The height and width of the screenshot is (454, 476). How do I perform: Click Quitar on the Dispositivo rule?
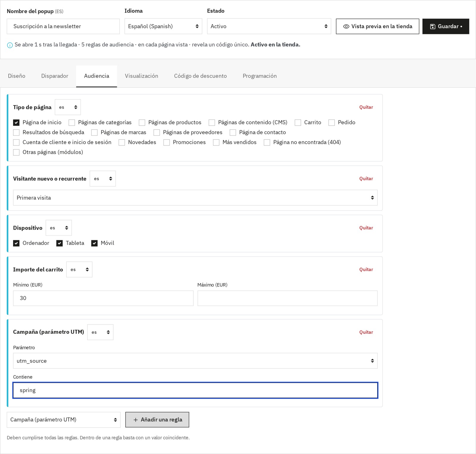(x=366, y=228)
